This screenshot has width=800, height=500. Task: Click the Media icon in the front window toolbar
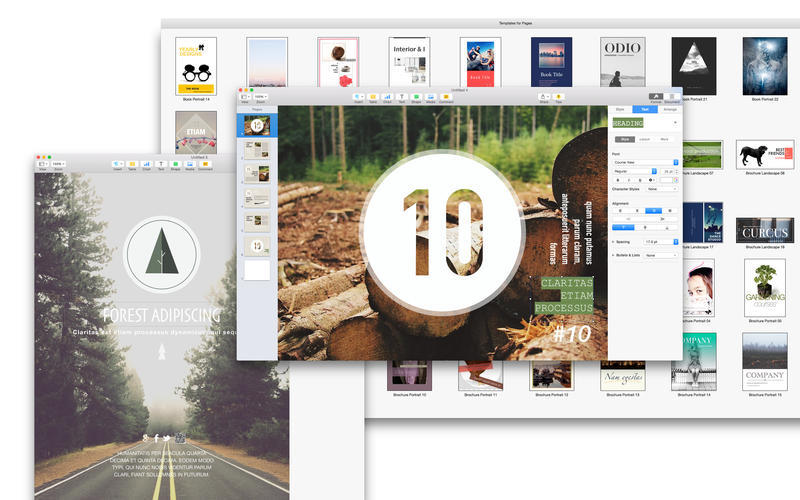point(431,97)
